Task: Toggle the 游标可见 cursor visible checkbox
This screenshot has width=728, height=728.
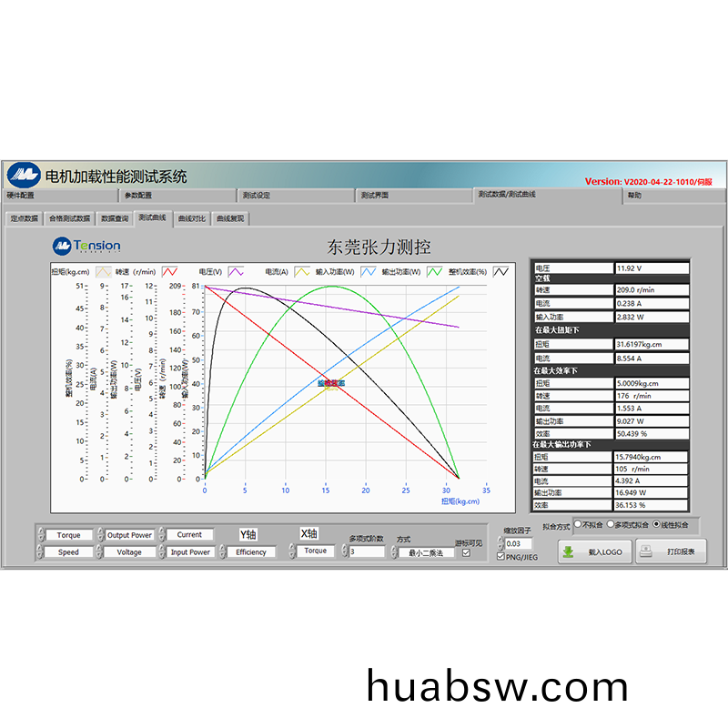Action: click(x=467, y=551)
